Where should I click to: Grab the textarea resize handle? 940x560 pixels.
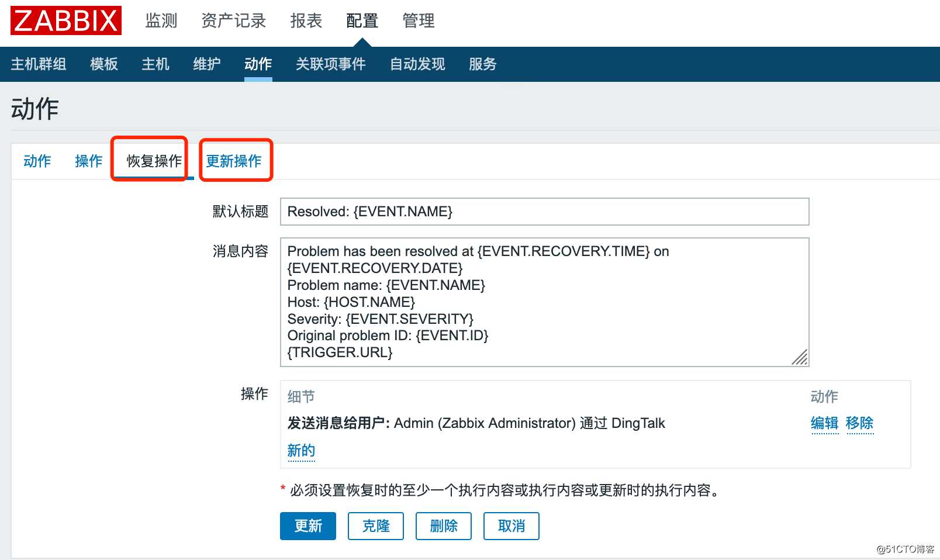800,357
